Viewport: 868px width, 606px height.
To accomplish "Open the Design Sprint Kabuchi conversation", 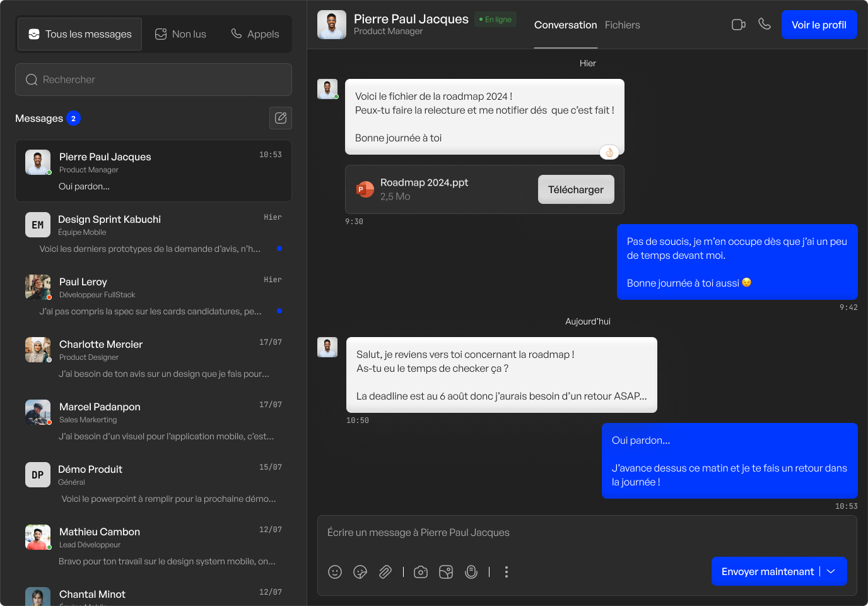I will 153,233.
